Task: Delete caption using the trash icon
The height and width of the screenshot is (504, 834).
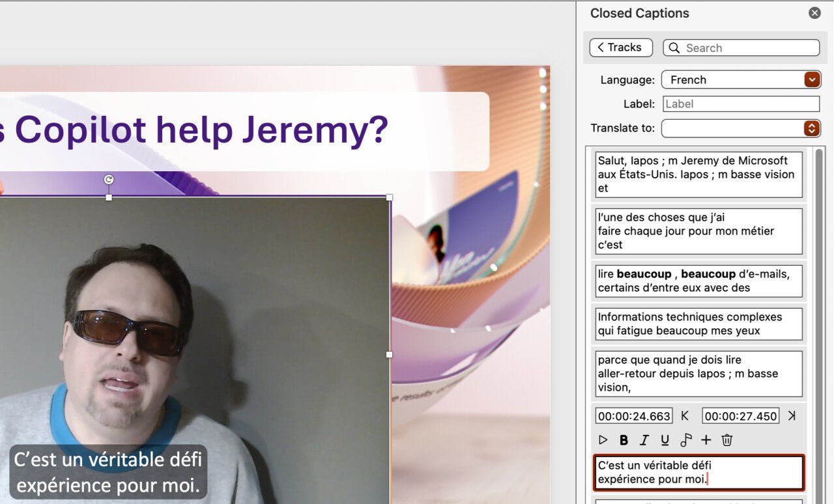Action: [727, 440]
